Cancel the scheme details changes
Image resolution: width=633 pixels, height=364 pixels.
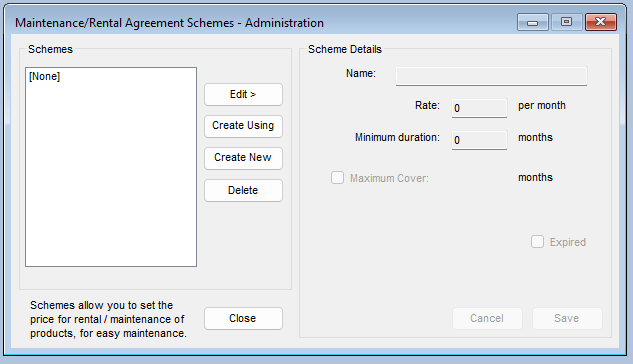point(487,318)
